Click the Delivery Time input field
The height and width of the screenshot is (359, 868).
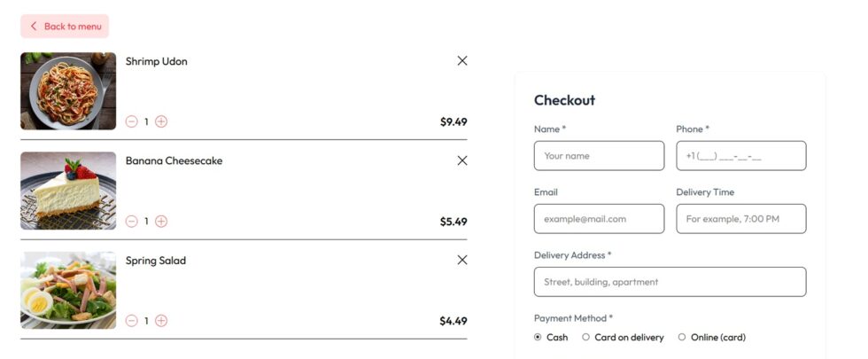(741, 219)
